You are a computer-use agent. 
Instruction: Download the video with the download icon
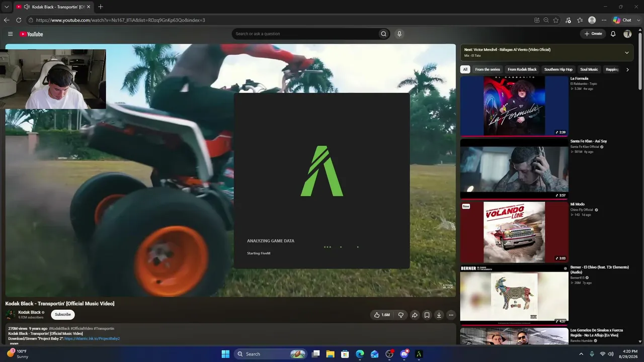[x=439, y=315]
